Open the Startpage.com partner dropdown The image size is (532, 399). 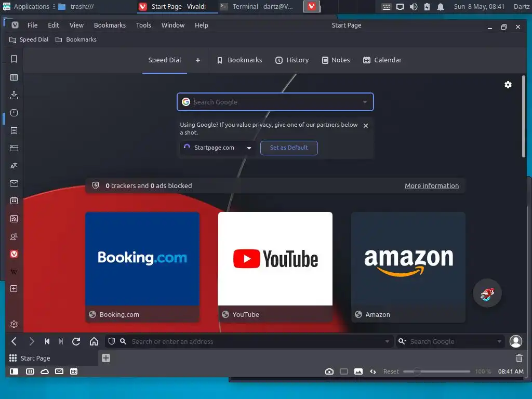tap(217, 148)
